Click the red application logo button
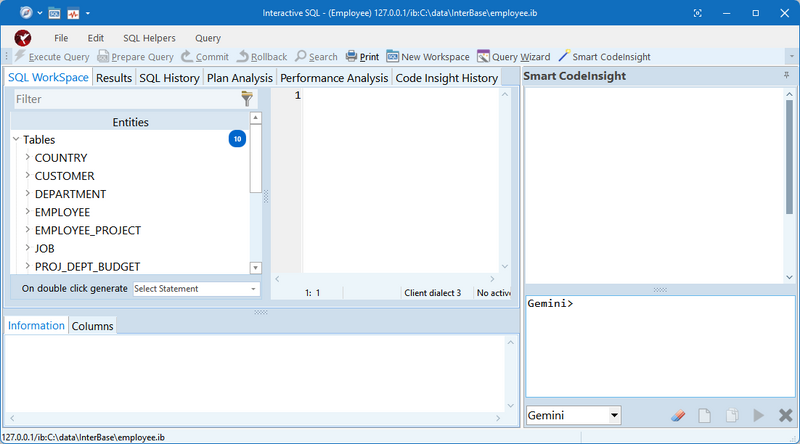 click(x=23, y=38)
